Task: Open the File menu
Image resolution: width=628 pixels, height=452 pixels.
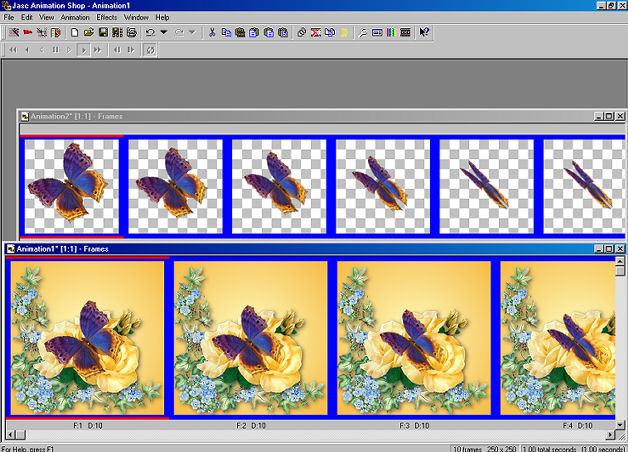Action: [8, 17]
